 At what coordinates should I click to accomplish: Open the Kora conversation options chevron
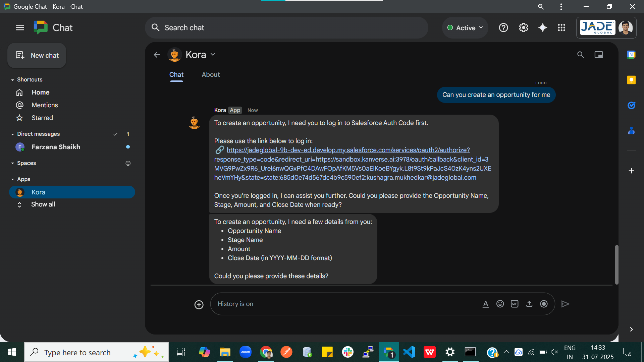click(x=213, y=54)
